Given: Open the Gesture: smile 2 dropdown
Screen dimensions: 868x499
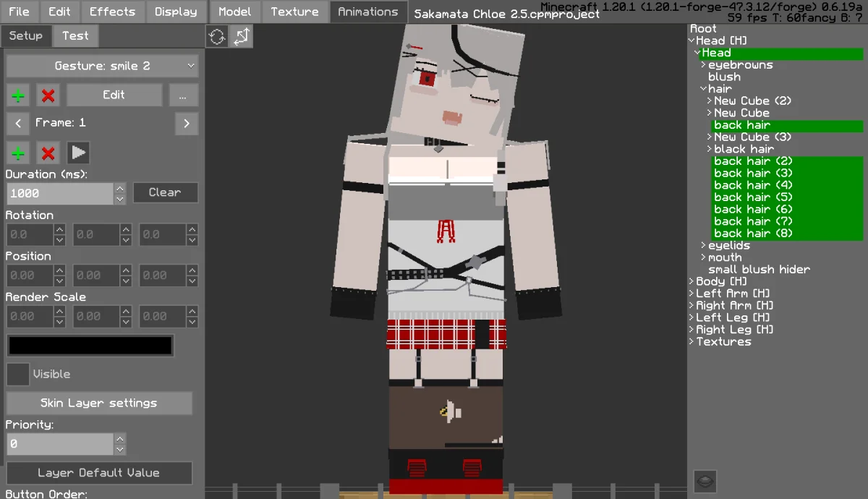Looking at the screenshot, I should coord(102,66).
